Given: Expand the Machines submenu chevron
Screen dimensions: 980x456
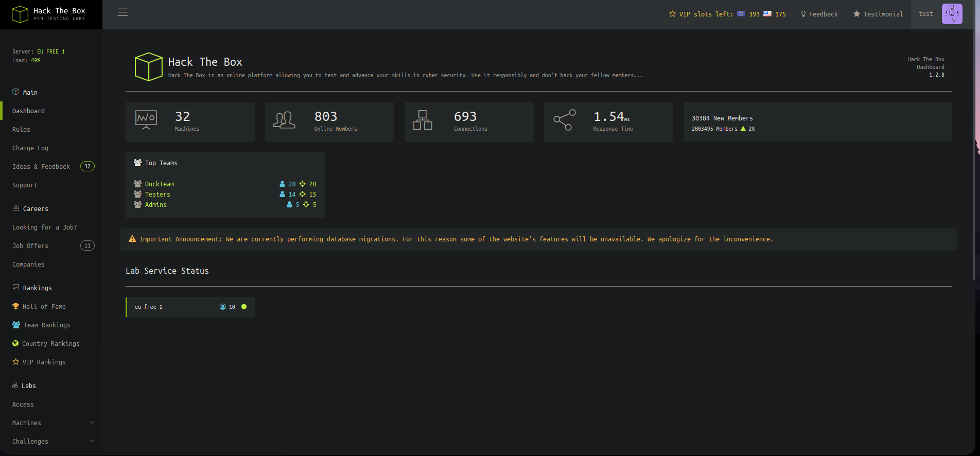Looking at the screenshot, I should 92,423.
